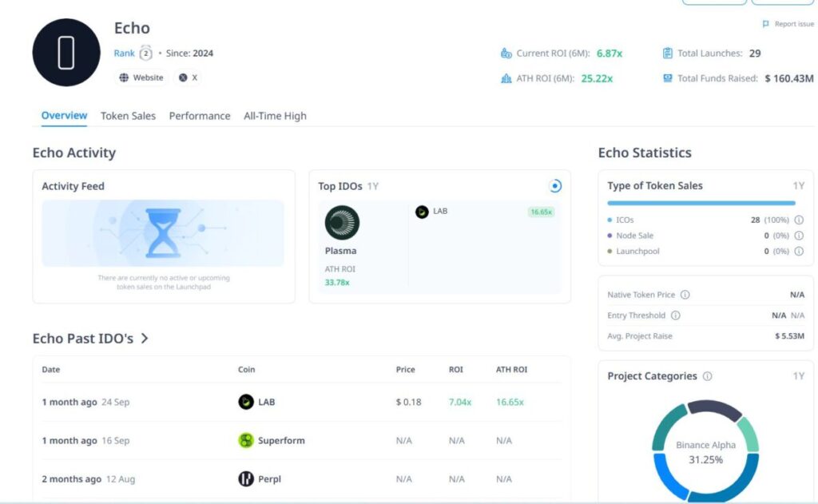Open the Website link
818x504 pixels.
coord(141,77)
